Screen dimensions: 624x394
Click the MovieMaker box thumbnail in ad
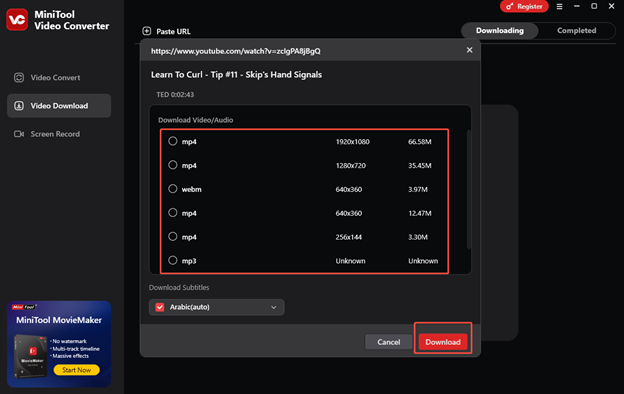point(31,355)
